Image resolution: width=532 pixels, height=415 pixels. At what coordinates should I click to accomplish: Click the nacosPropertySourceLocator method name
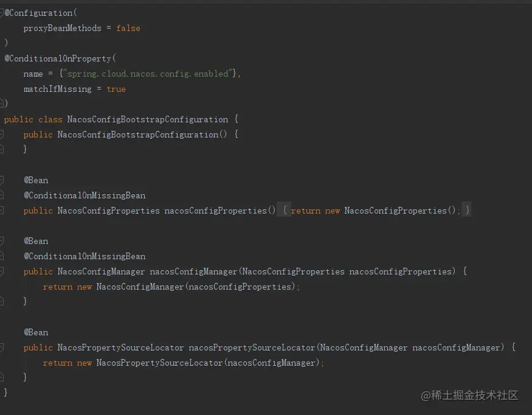point(252,347)
